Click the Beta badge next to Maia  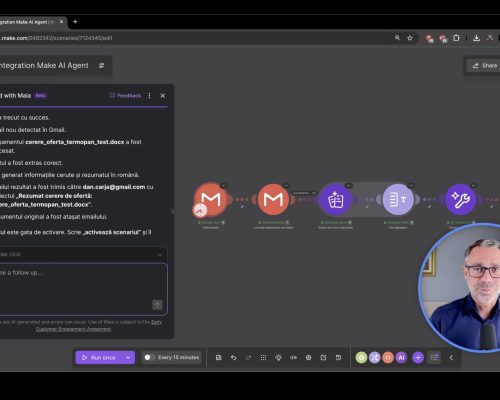point(40,96)
